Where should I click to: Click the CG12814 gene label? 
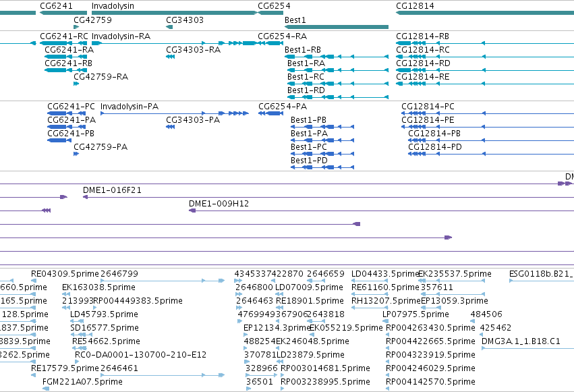coord(415,6)
